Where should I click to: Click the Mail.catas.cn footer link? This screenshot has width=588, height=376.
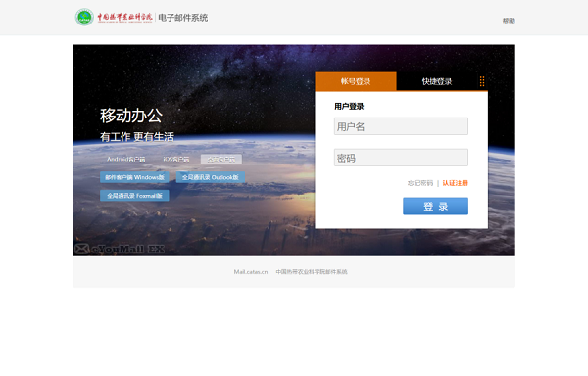click(251, 272)
